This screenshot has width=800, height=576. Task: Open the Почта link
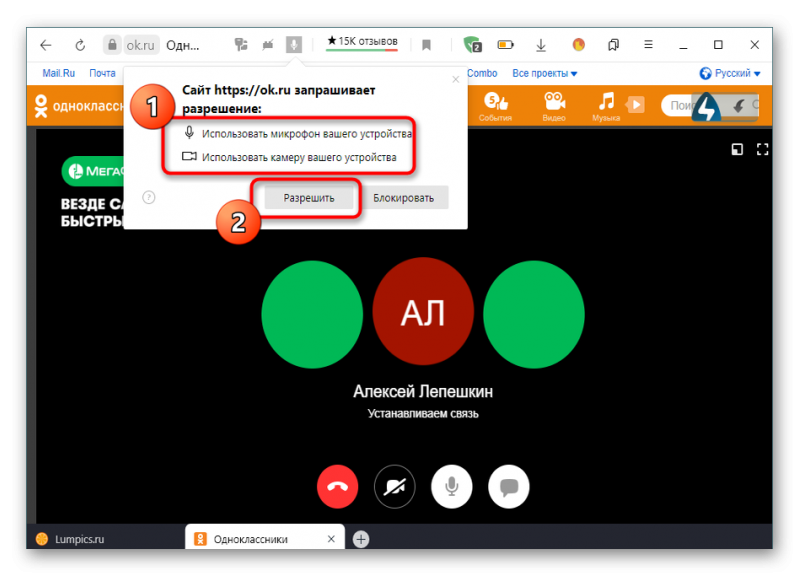(x=102, y=73)
